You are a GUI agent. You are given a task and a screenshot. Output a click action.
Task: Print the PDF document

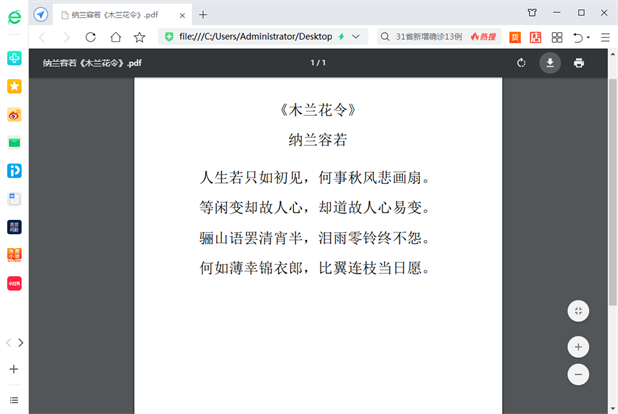(x=578, y=63)
